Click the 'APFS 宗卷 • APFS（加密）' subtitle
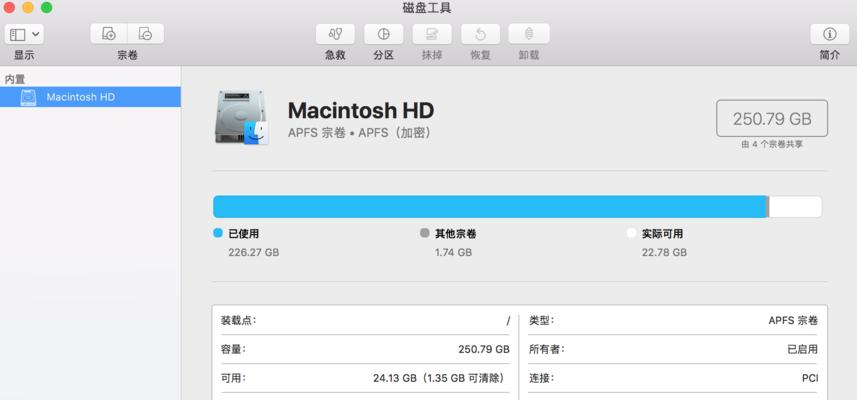The width and height of the screenshot is (857, 400). coord(360,133)
